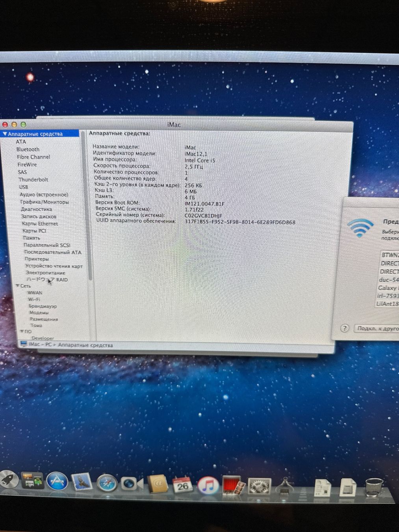Click System Information chip icon in Dock
399x532 pixels.
click(285, 486)
